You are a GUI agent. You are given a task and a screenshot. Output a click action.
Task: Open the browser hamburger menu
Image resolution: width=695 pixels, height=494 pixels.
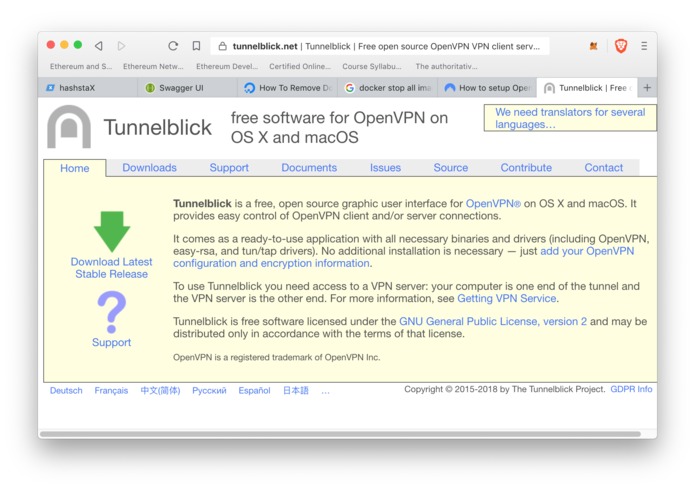(x=644, y=46)
